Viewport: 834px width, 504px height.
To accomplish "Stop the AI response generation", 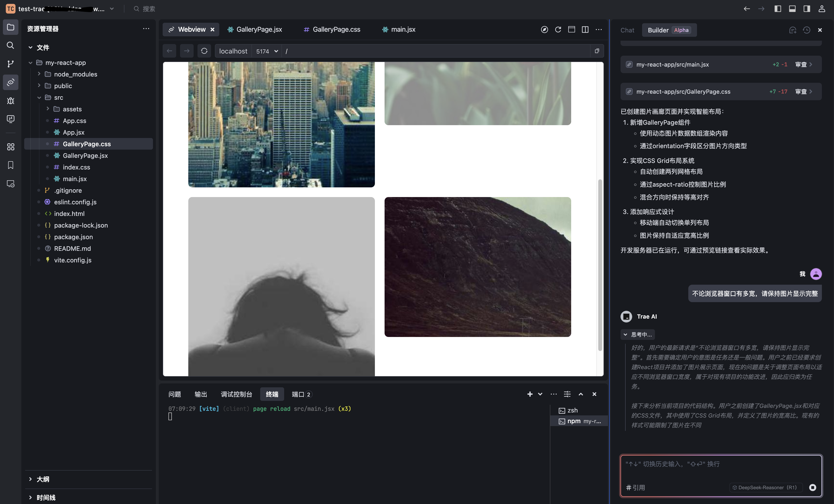I will 812,487.
